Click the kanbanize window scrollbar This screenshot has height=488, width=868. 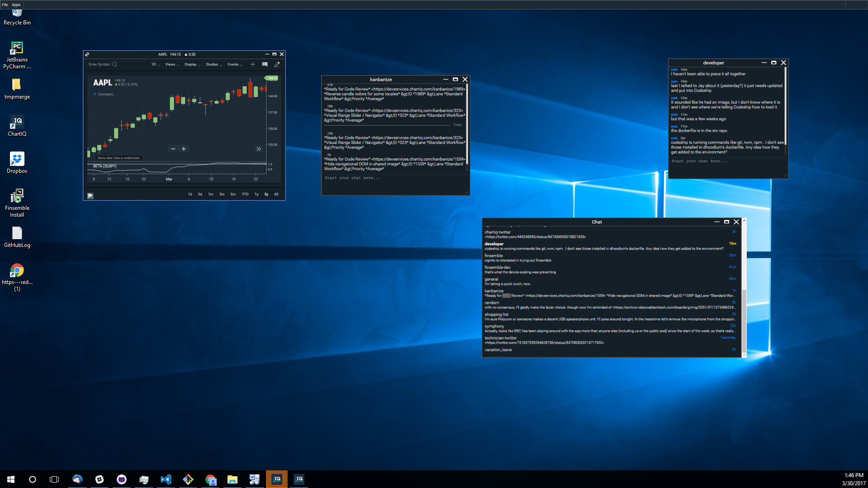point(467,124)
